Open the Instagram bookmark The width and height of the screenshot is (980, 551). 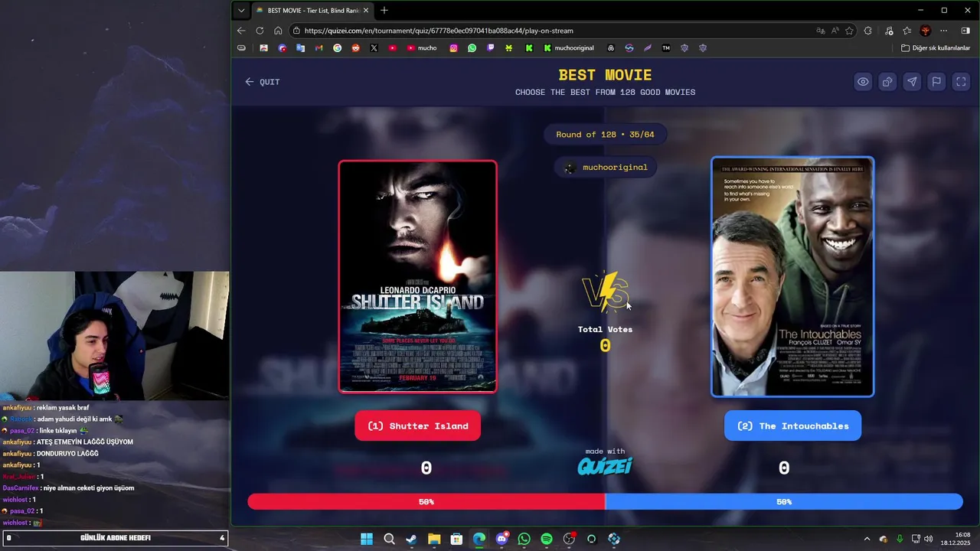[x=454, y=47]
